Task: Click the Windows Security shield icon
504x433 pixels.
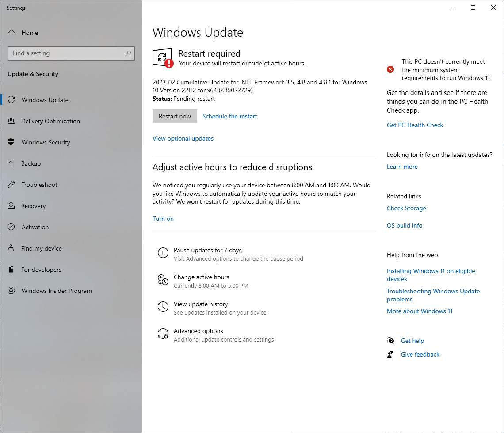Action: [11, 142]
